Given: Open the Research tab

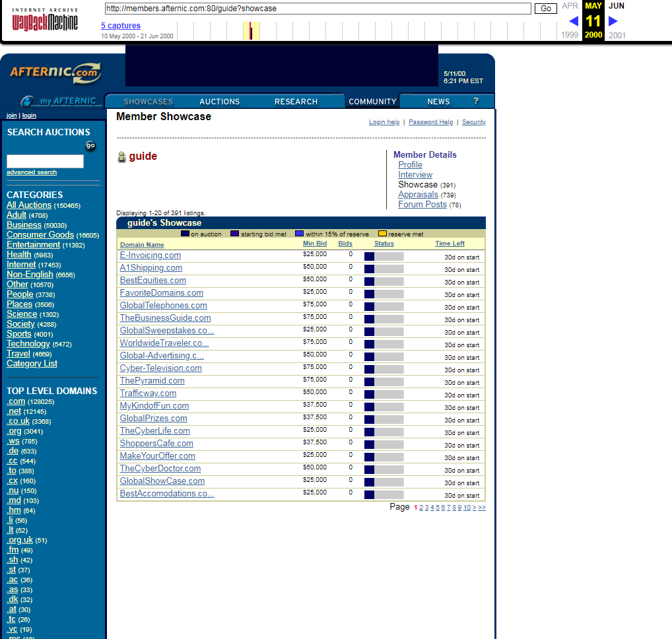Looking at the screenshot, I should pos(296,102).
